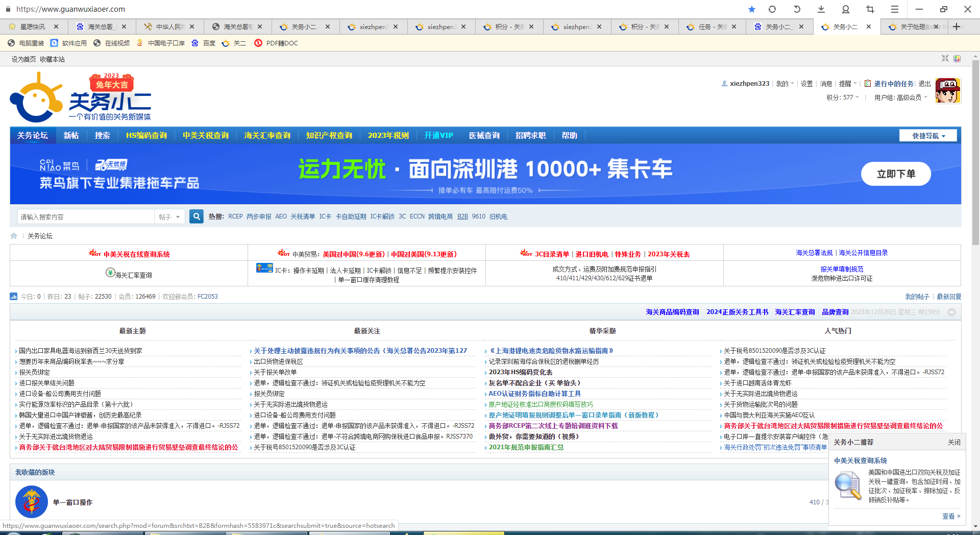Click the scrollbar up arrow
Viewport: 980px width, 535px height.
point(975,55)
